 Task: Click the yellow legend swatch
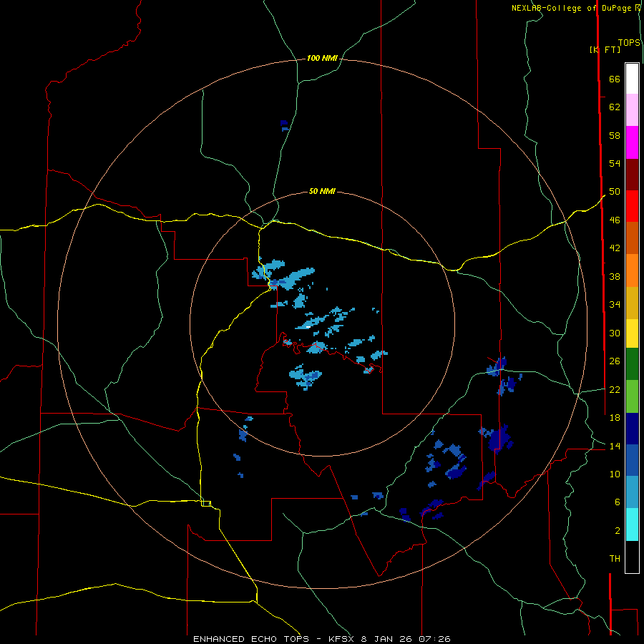[x=632, y=333]
